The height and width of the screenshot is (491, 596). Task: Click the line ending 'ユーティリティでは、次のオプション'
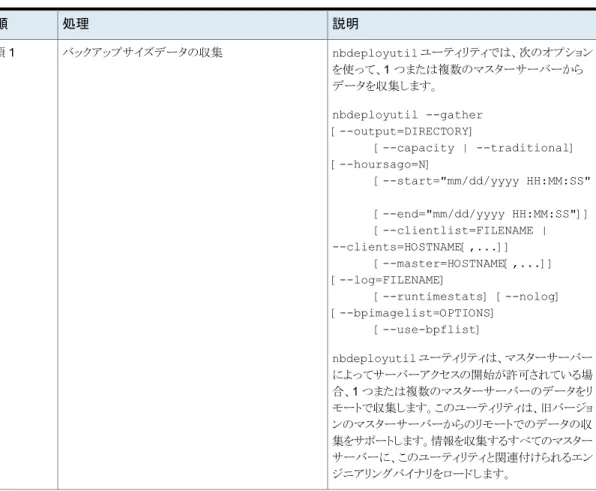click(x=462, y=52)
